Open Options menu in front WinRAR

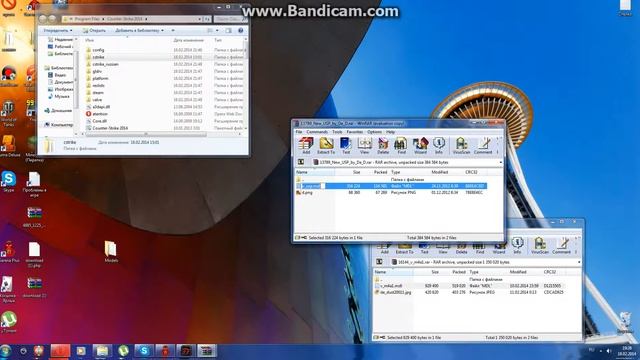tap(374, 132)
